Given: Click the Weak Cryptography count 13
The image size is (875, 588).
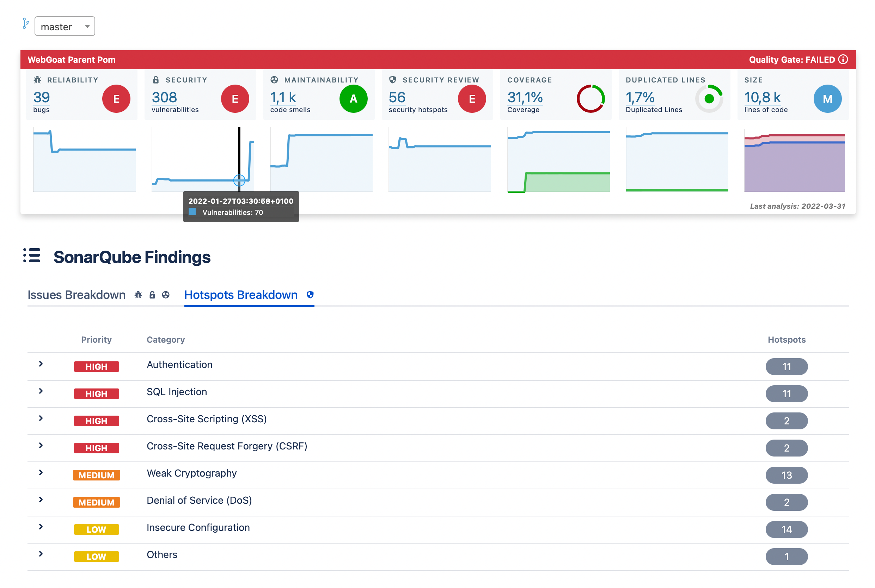Looking at the screenshot, I should [x=787, y=475].
